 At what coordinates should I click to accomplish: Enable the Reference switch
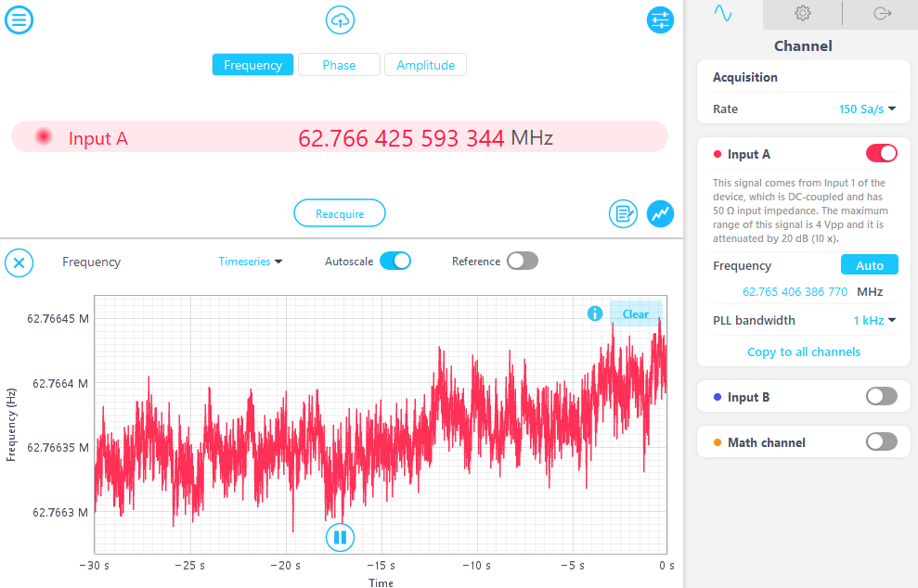point(523,261)
